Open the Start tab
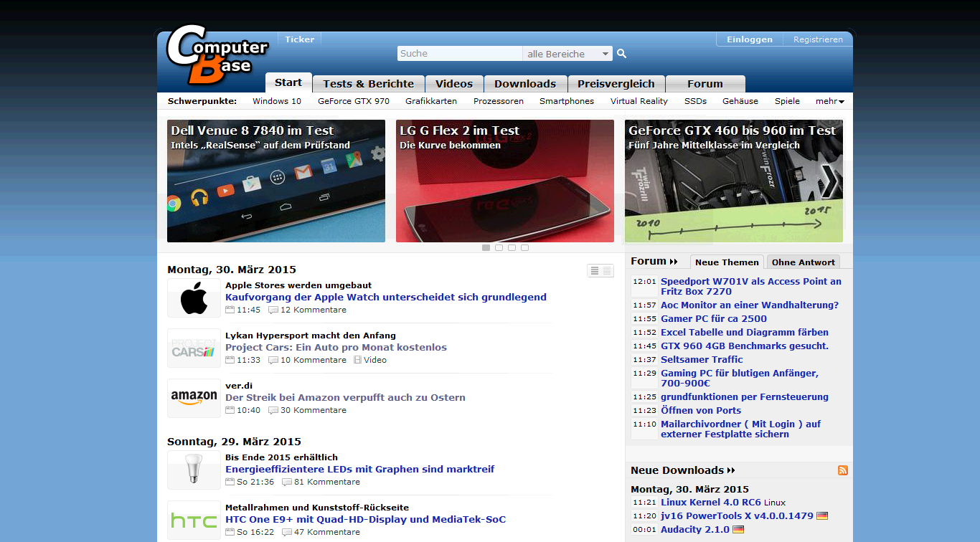Viewport: 980px width, 542px height. coord(288,82)
